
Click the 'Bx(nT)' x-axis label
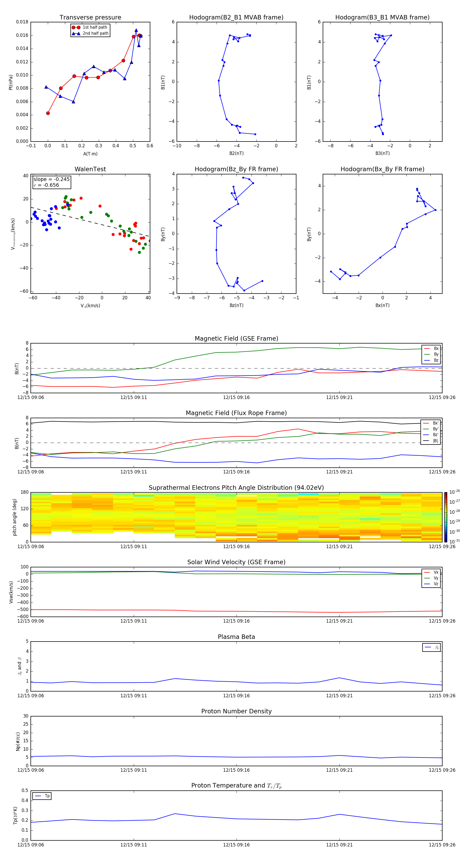tap(382, 305)
